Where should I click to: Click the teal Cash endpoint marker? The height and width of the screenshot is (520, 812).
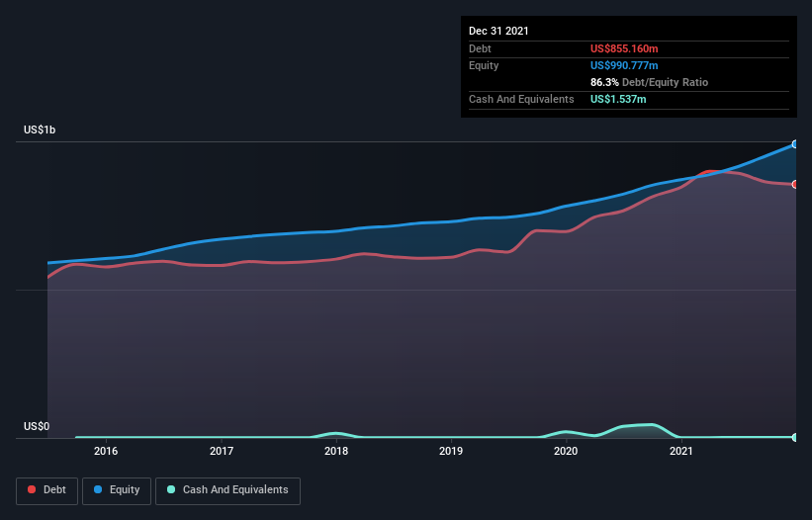pos(795,437)
